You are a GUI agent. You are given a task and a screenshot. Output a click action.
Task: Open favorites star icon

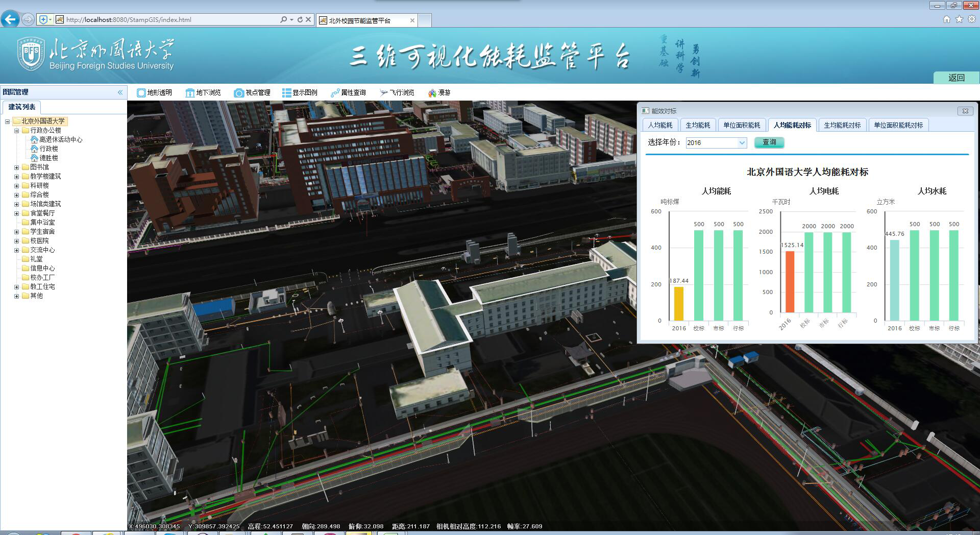coord(959,19)
